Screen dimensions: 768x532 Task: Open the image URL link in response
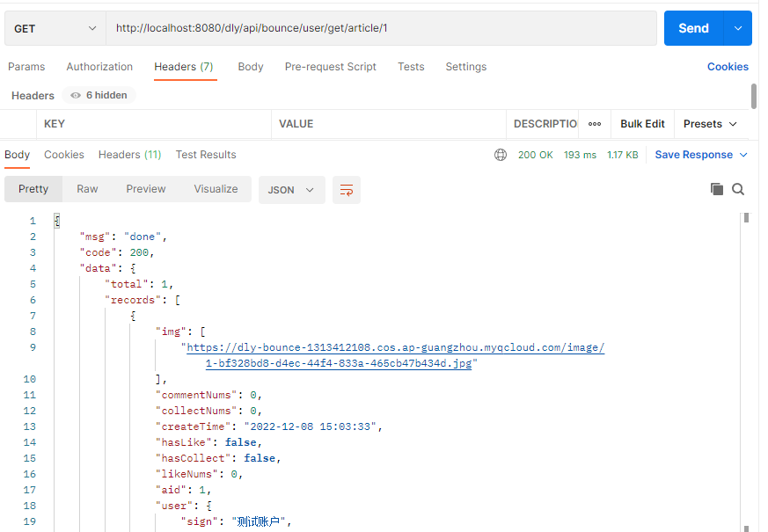click(396, 347)
